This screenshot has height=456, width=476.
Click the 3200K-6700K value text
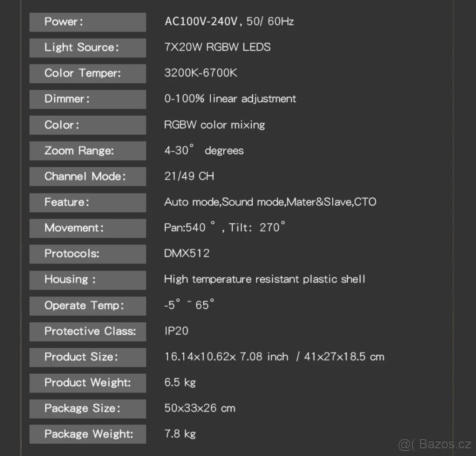pyautogui.click(x=201, y=73)
